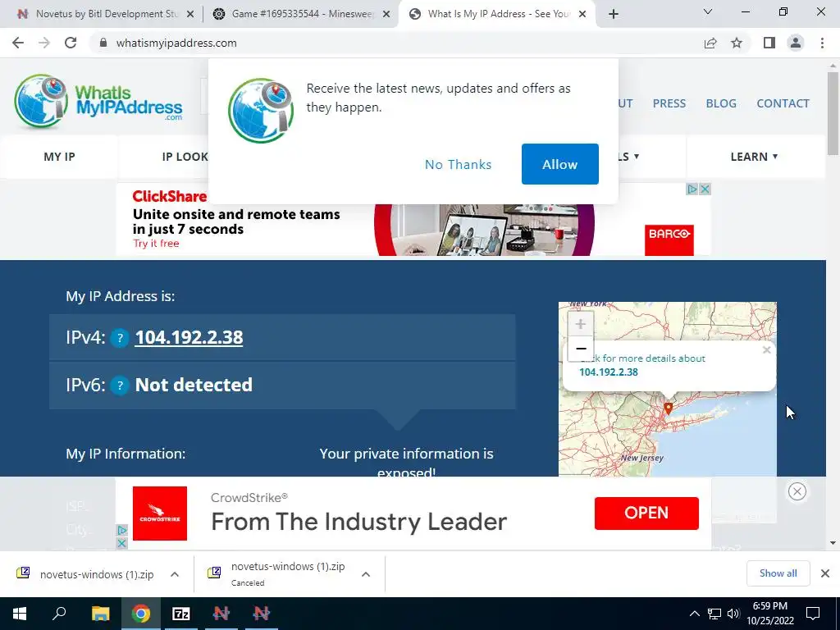This screenshot has height=630, width=840.
Task: Open the CONTACT link
Action: coord(783,103)
